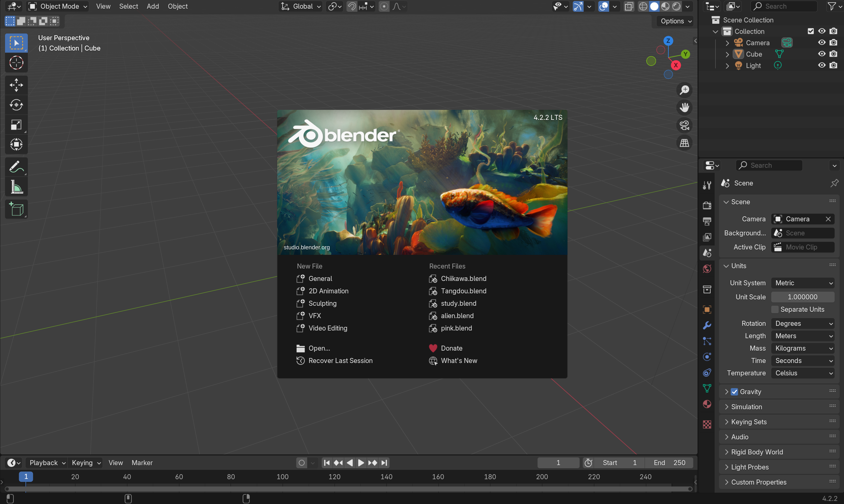The image size is (844, 504).
Task: Open Length Meters dropdown
Action: [802, 336]
